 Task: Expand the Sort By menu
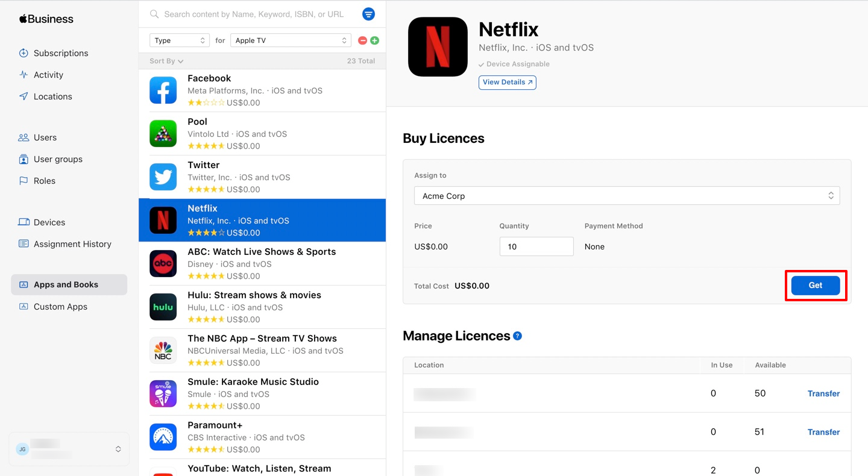tap(166, 61)
